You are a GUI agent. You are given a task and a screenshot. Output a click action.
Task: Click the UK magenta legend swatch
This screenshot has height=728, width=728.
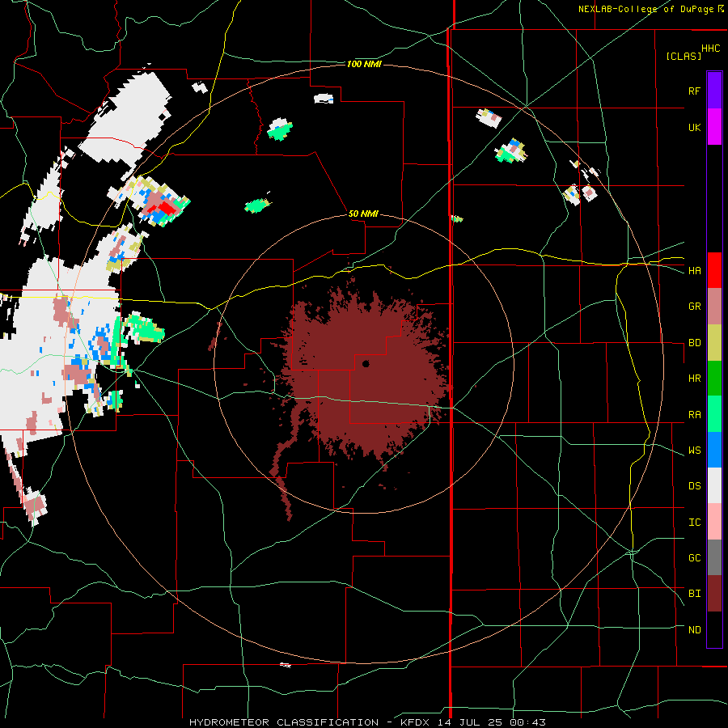714,127
